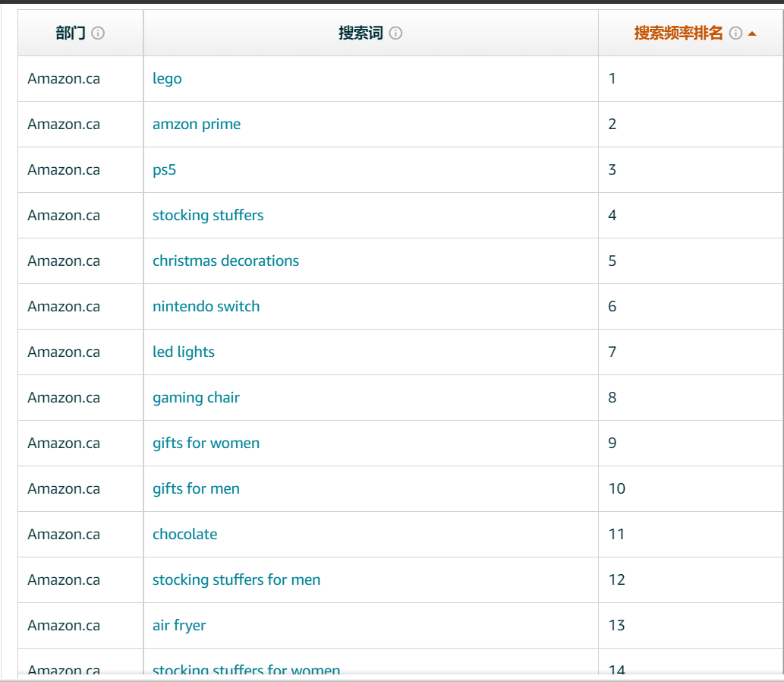The width and height of the screenshot is (784, 682).
Task: Click the 部门 column header text
Action: click(71, 33)
